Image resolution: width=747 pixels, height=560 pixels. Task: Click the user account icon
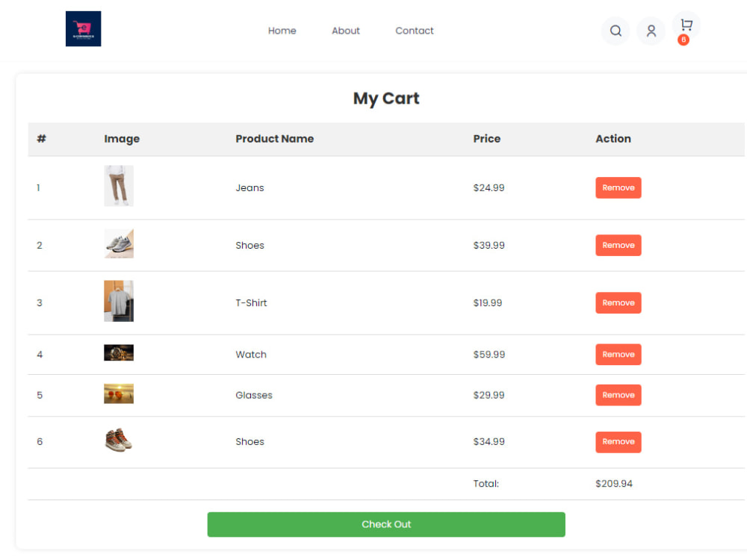[x=651, y=31]
